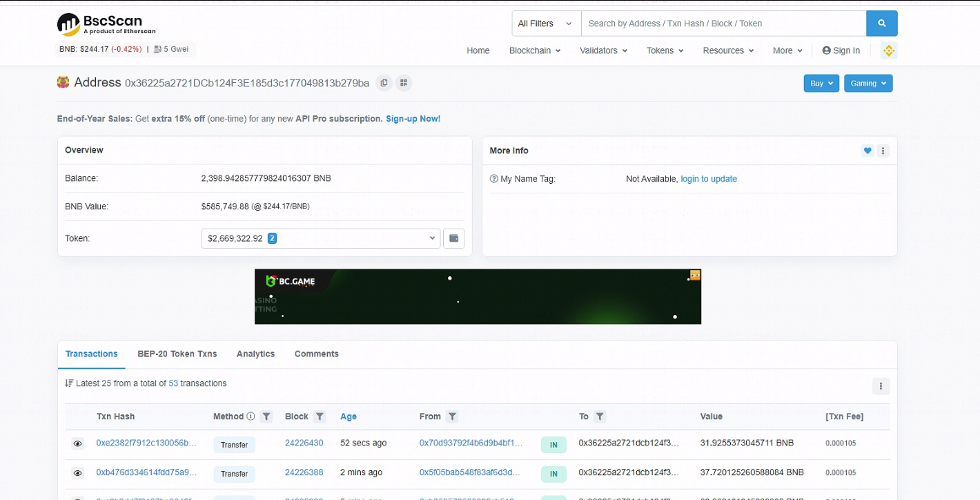Image resolution: width=980 pixels, height=500 pixels.
Task: Show the address QR code icon
Action: [x=404, y=83]
